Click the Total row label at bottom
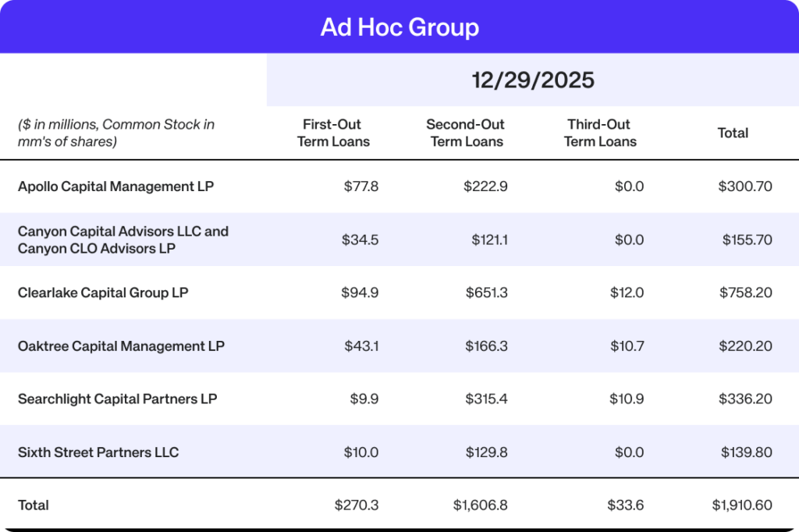This screenshot has width=799, height=532. click(34, 505)
